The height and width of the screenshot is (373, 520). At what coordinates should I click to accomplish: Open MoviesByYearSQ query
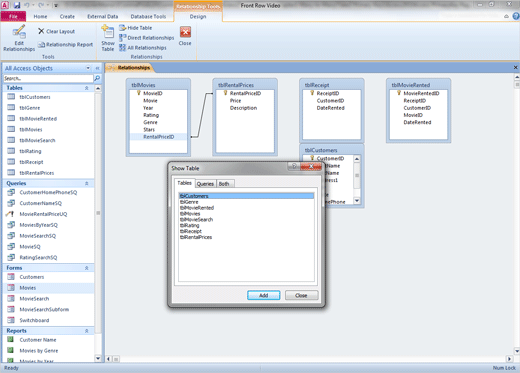tap(38, 225)
